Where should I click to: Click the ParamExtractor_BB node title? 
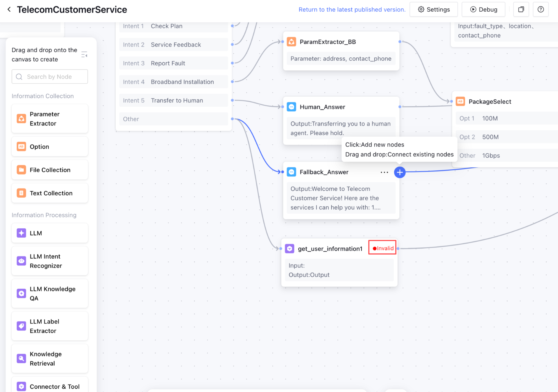point(328,42)
